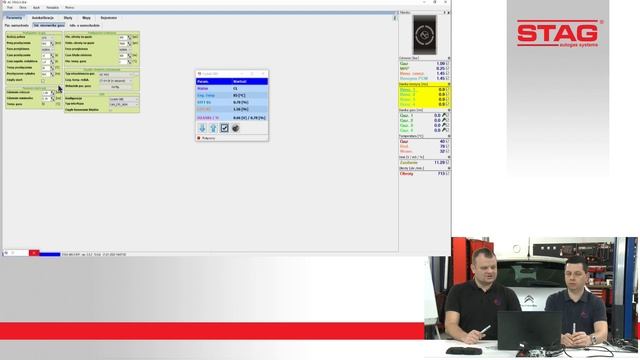
Task: Click the blue up arrow in OBD window
Action: click(213, 128)
